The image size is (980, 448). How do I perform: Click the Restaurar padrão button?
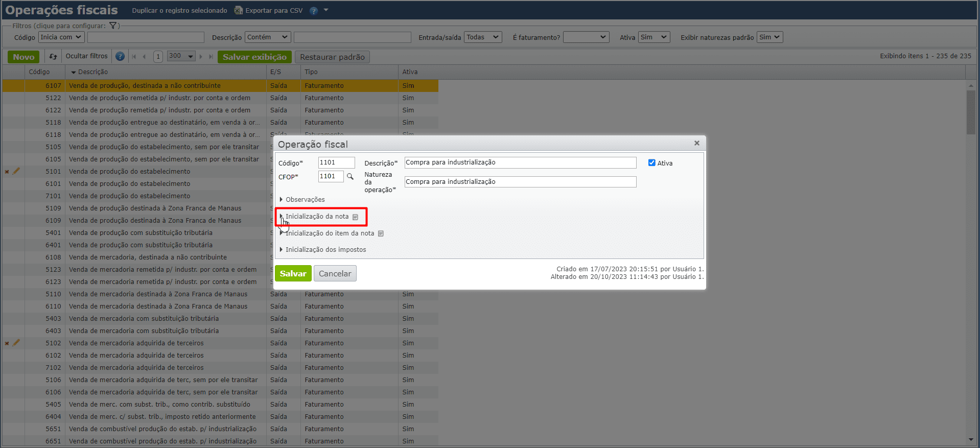click(x=332, y=57)
